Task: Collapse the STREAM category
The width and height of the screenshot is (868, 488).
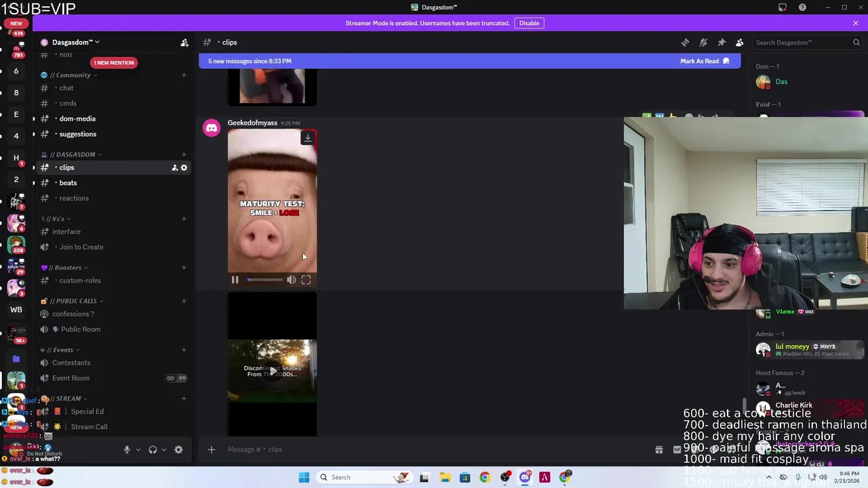Action: [x=66, y=399]
